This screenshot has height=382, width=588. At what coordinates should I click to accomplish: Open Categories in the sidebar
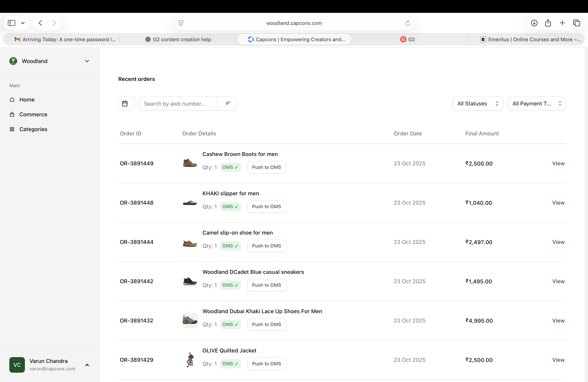click(x=33, y=129)
